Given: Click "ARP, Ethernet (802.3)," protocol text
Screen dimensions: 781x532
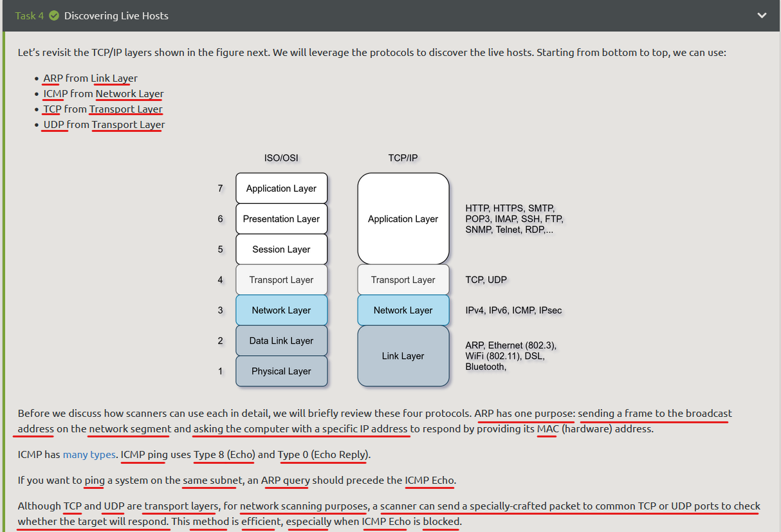Looking at the screenshot, I should click(x=511, y=345).
